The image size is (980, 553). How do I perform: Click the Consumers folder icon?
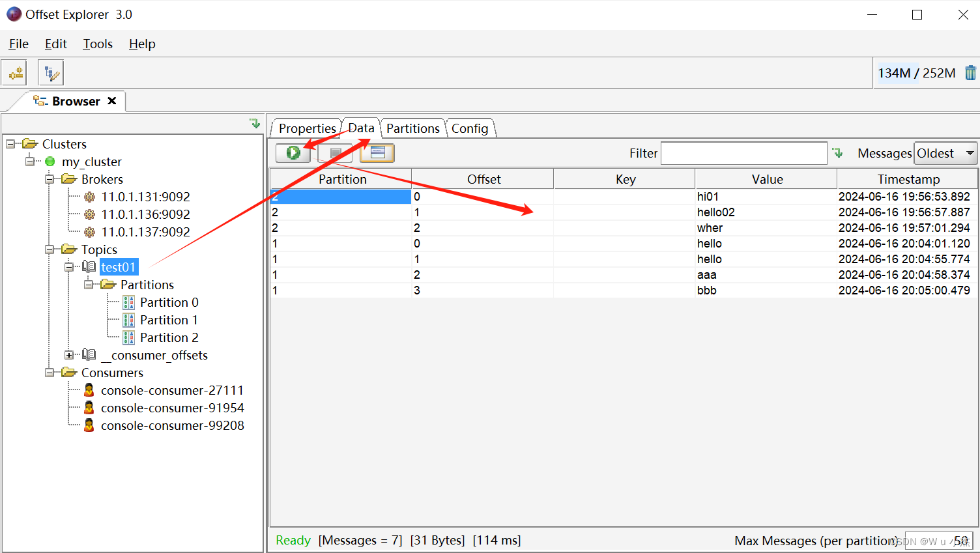69,373
